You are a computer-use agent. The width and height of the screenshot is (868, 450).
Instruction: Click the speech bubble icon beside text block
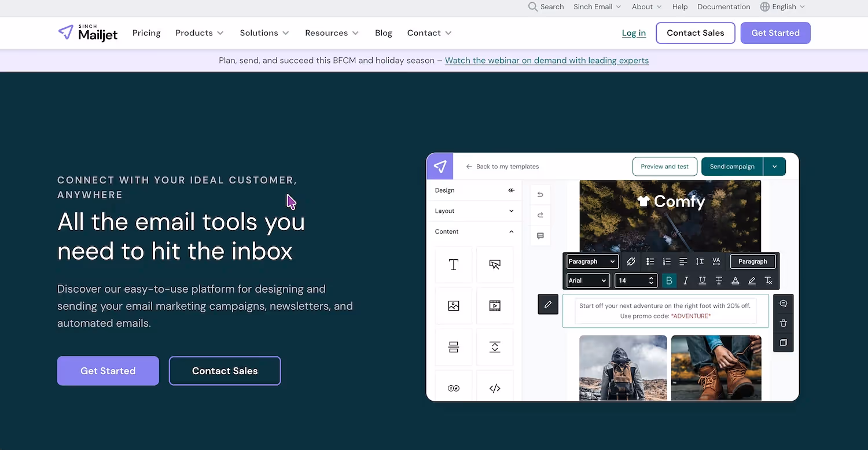784,304
